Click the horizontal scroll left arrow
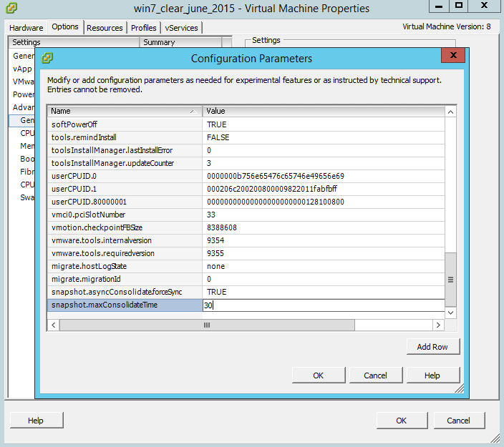 54,325
